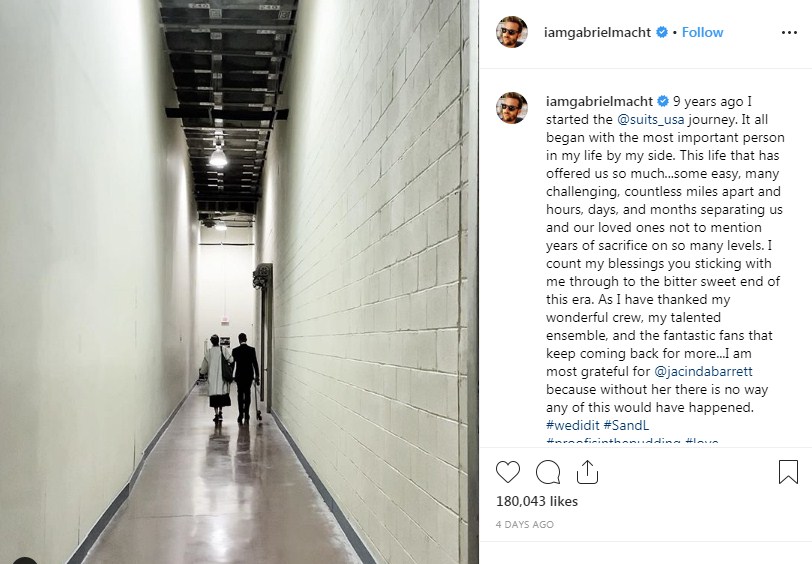Like the post with the heart icon

[508, 472]
